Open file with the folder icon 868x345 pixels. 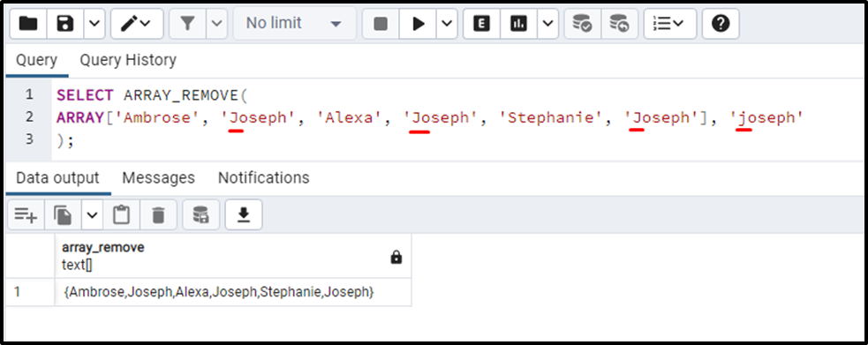pos(28,24)
